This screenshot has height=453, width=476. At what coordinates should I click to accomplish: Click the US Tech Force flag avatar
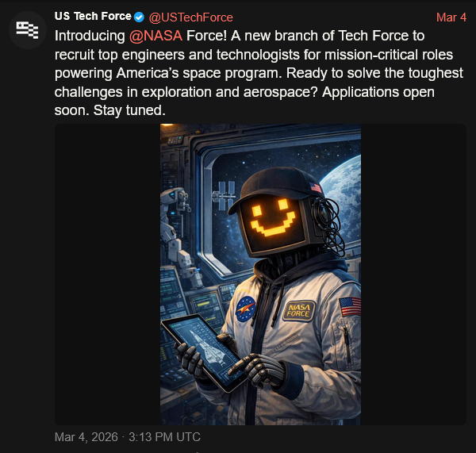point(29,30)
